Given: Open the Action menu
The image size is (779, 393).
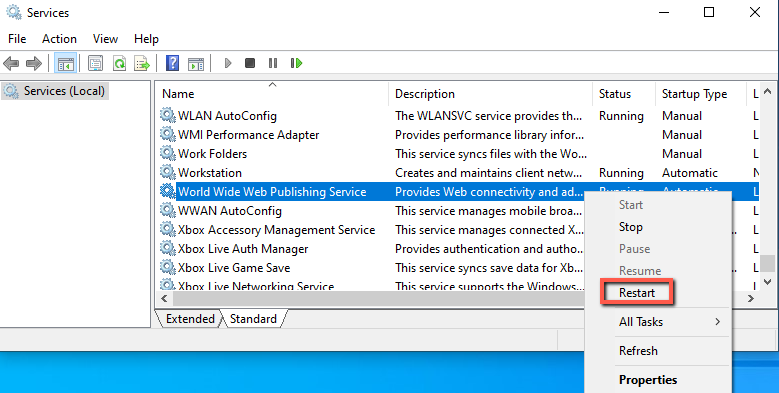Looking at the screenshot, I should 59,39.
